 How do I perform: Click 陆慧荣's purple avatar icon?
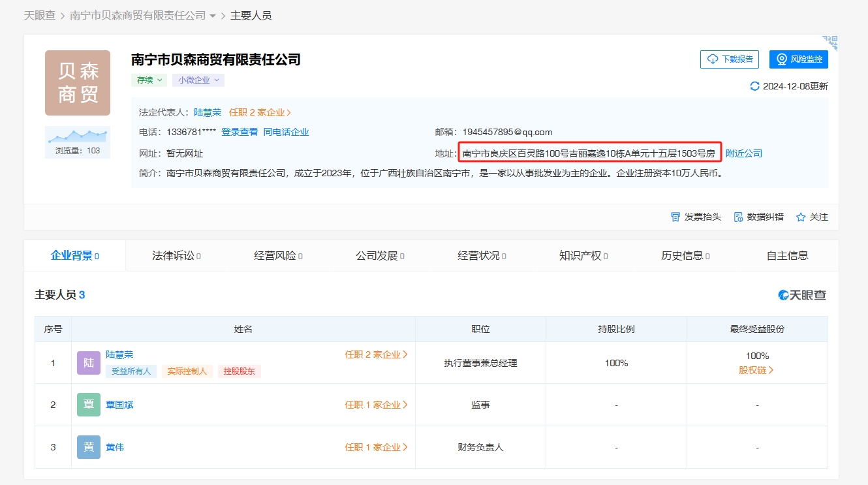88,363
